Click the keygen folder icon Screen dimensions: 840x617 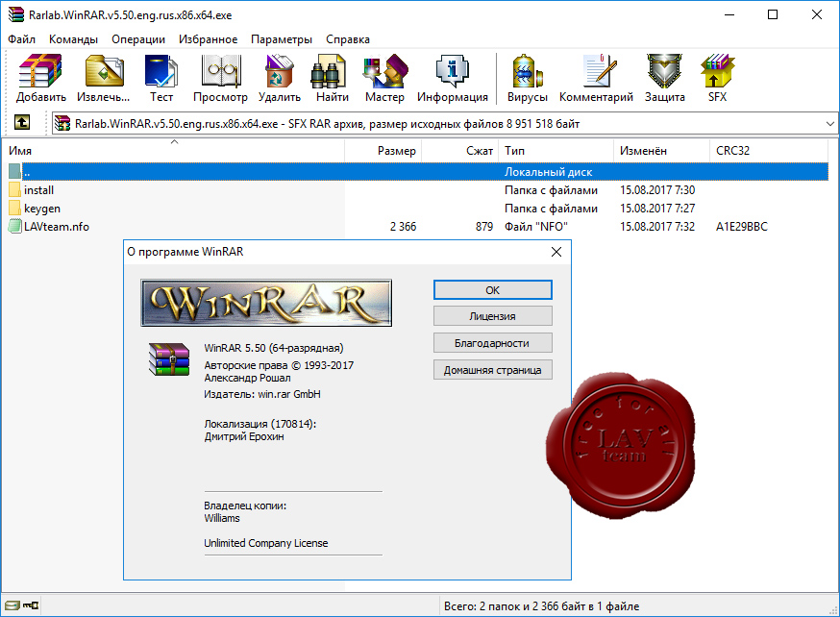(x=15, y=209)
